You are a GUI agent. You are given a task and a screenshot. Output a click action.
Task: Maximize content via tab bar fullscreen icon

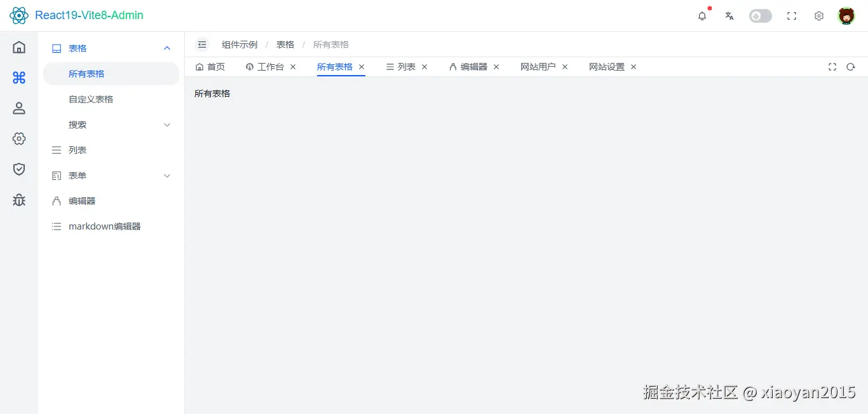coord(832,67)
